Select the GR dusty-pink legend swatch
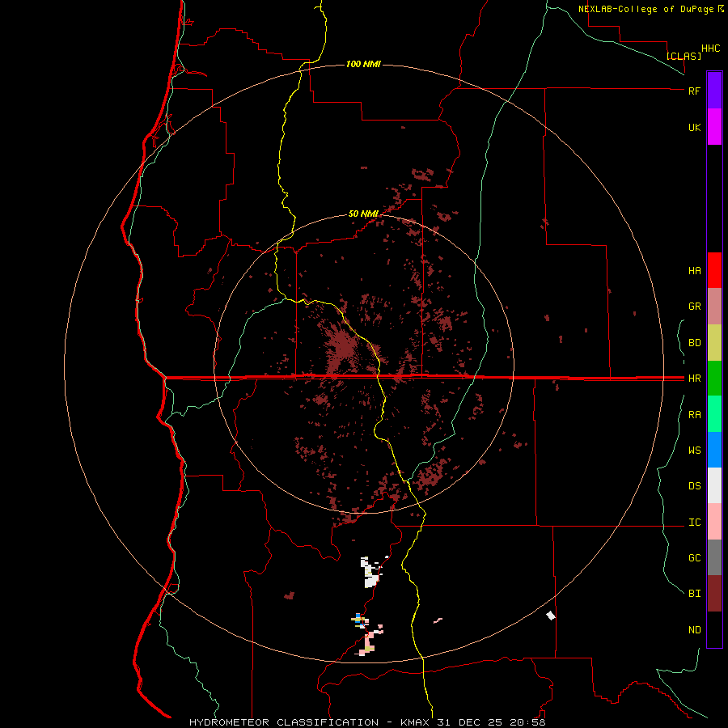This screenshot has width=728, height=728. [714, 307]
